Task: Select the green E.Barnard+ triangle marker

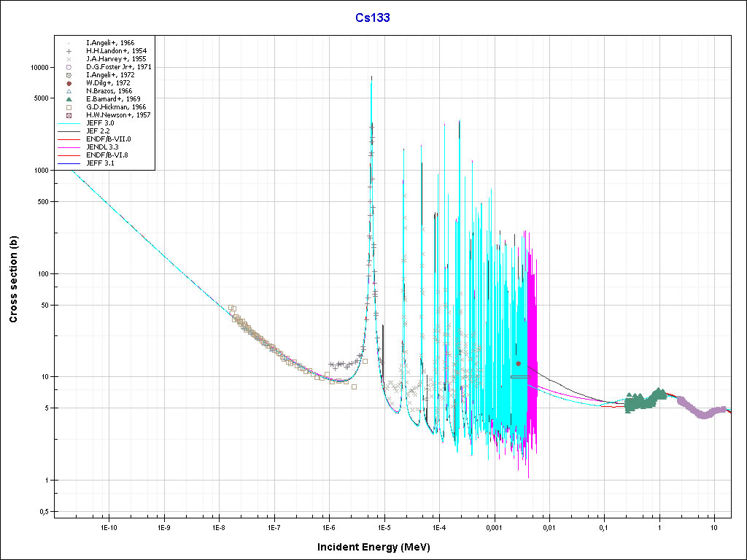Action: coord(68,99)
